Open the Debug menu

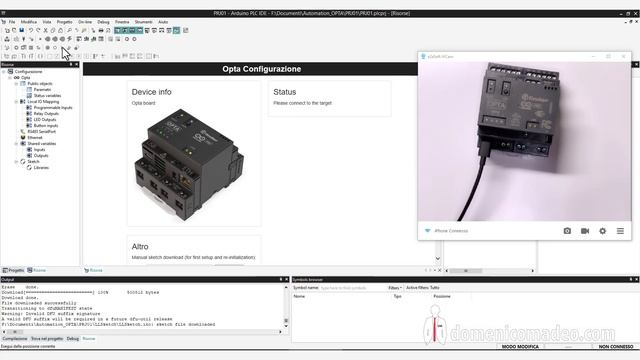click(103, 22)
